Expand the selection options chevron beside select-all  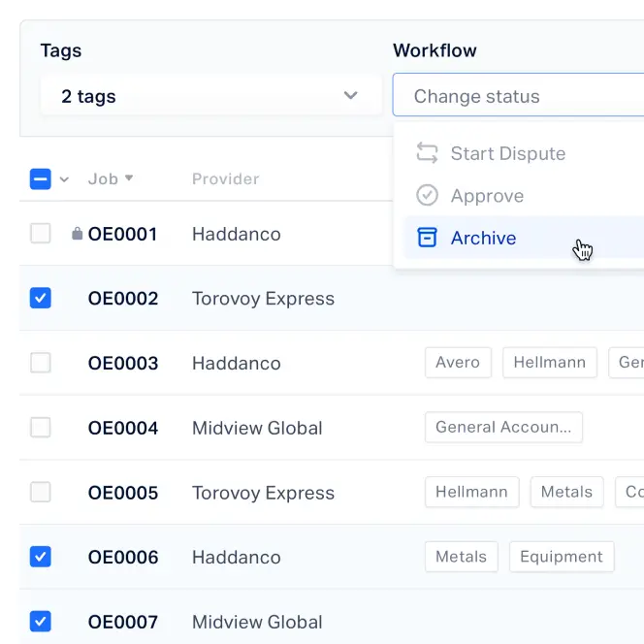coord(64,179)
